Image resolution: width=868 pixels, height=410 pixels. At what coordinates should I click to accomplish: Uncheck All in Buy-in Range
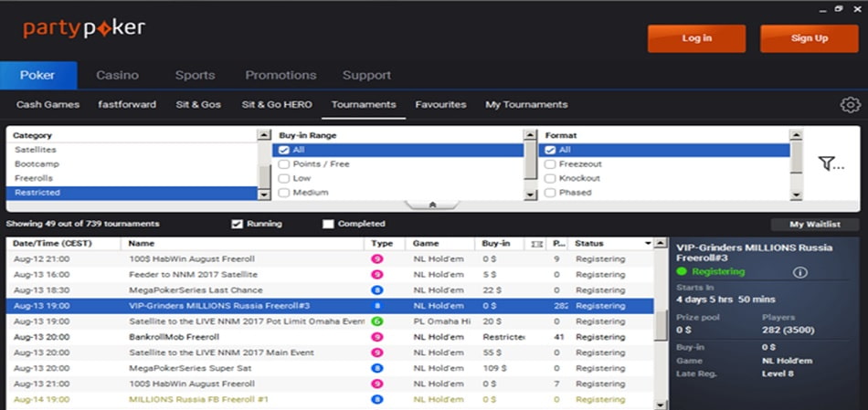pos(284,150)
